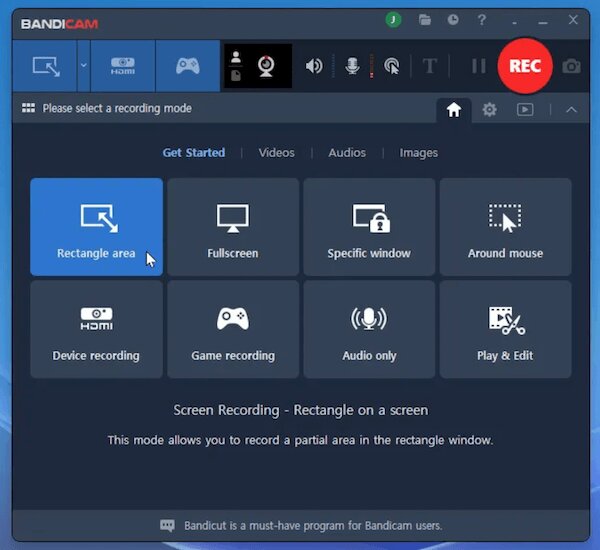
Task: Toggle the text overlay T icon
Action: pyautogui.click(x=430, y=66)
